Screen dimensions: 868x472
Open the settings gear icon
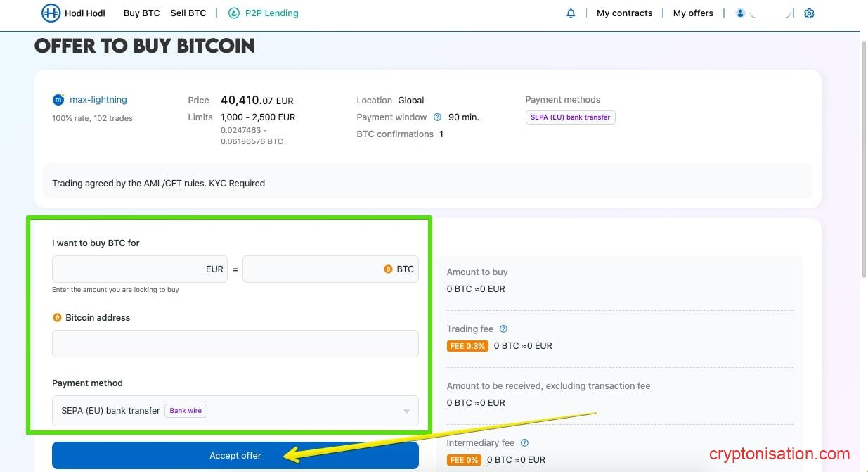(808, 13)
